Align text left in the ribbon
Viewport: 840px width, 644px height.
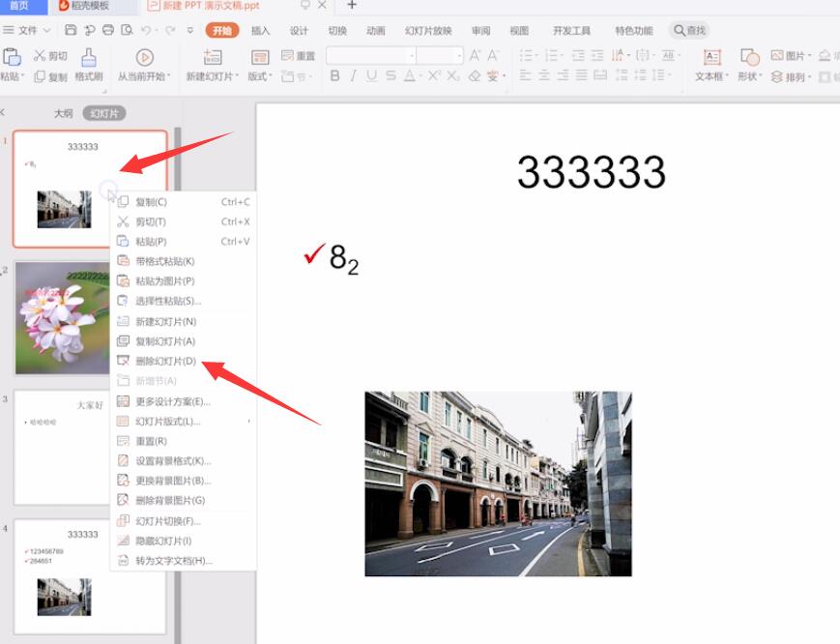point(526,75)
